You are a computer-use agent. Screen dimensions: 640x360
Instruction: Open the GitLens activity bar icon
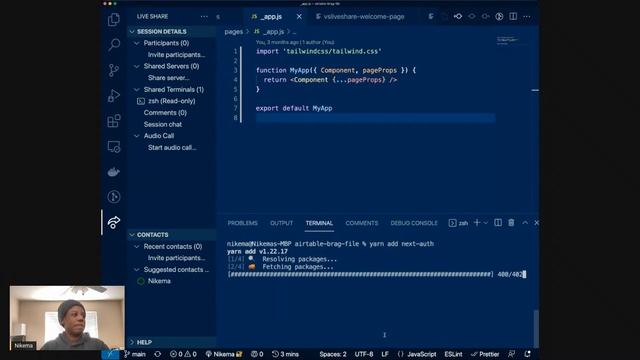(114, 197)
